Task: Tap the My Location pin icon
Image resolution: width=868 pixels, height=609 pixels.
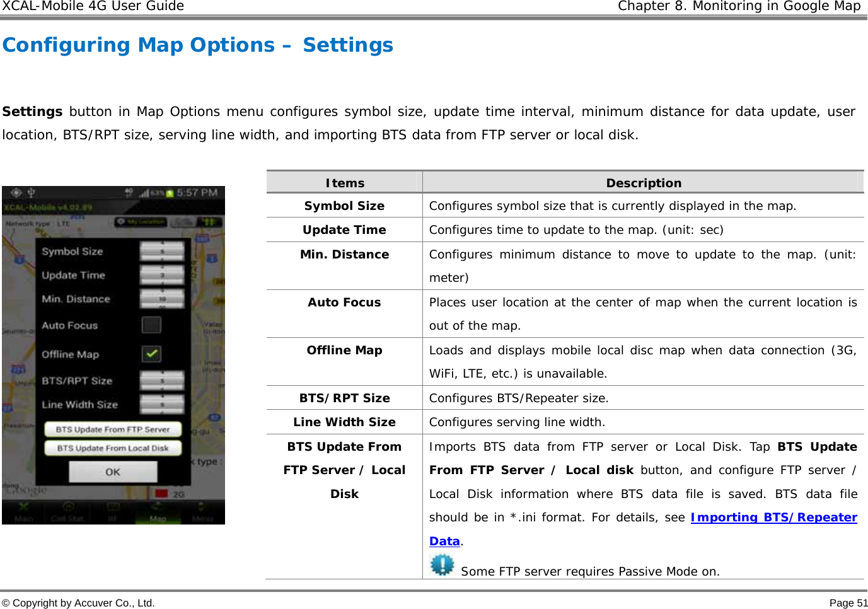Action: [120, 221]
